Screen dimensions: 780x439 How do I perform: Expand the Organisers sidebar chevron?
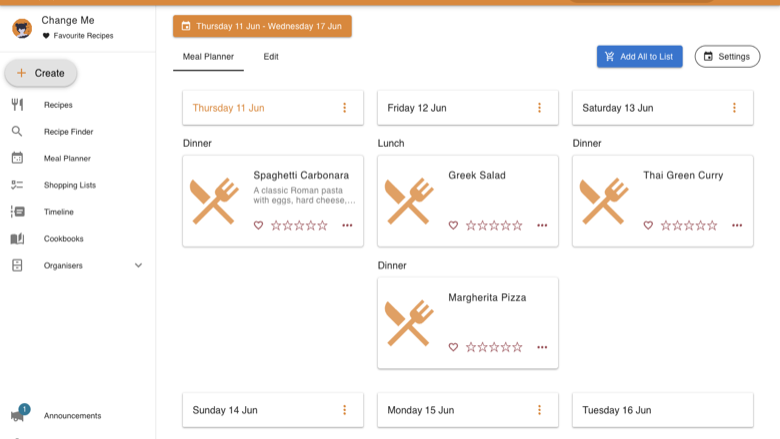pyautogui.click(x=138, y=265)
